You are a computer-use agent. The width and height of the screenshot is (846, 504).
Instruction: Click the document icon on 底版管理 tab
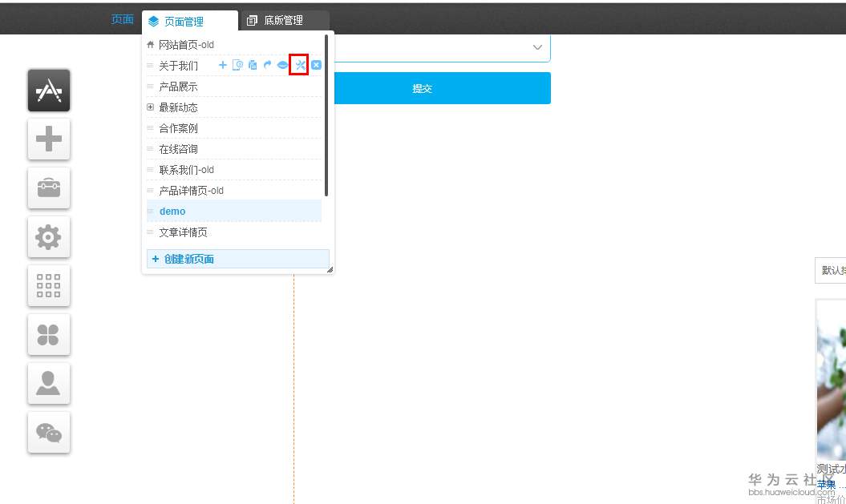[252, 21]
